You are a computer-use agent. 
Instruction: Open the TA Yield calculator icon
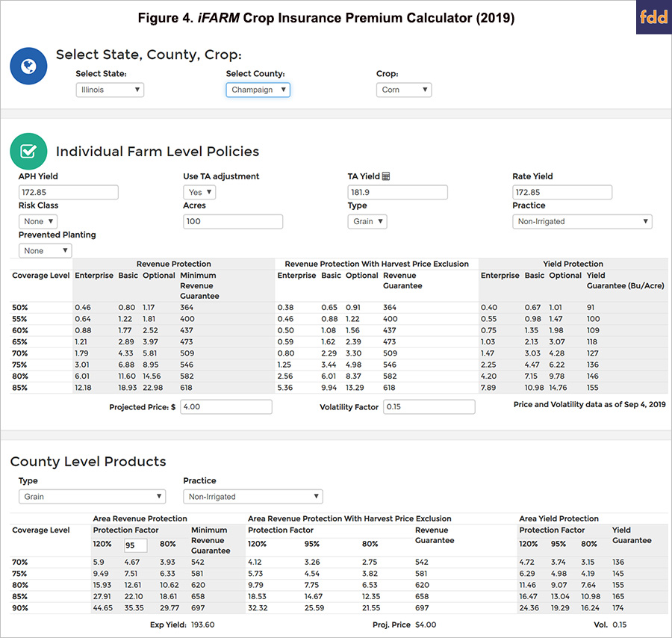(x=386, y=176)
